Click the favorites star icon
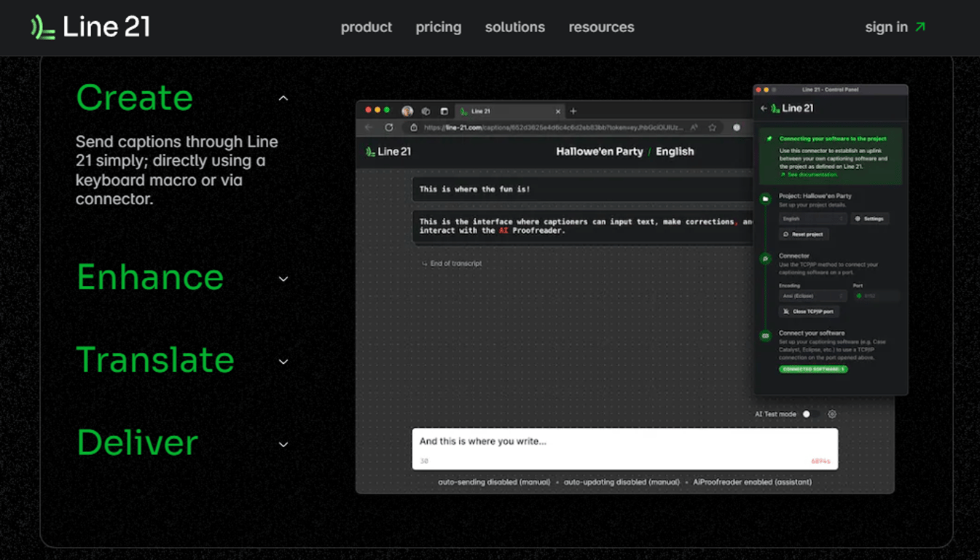 point(713,128)
